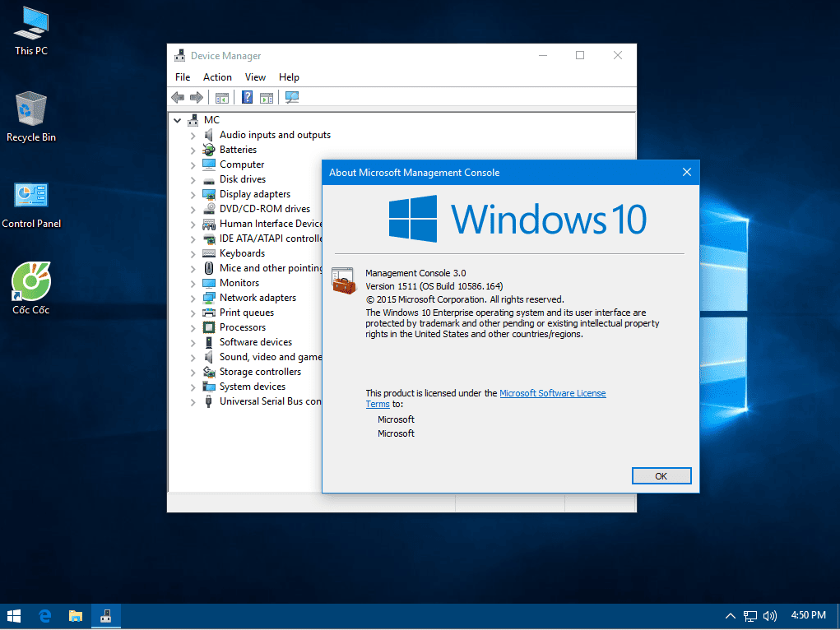840x630 pixels.
Task: Expand Audio inputs and outputs node
Action: click(x=193, y=136)
